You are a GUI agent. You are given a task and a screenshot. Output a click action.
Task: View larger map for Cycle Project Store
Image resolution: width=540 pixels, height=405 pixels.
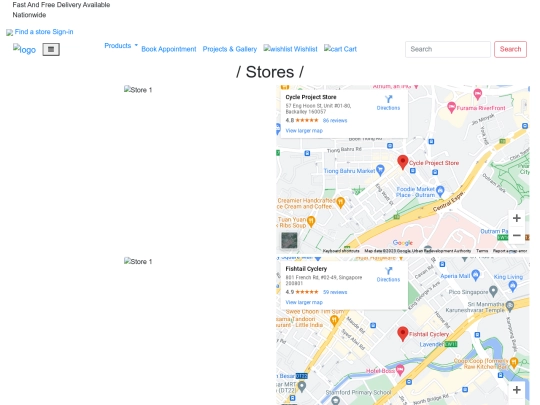tap(304, 131)
